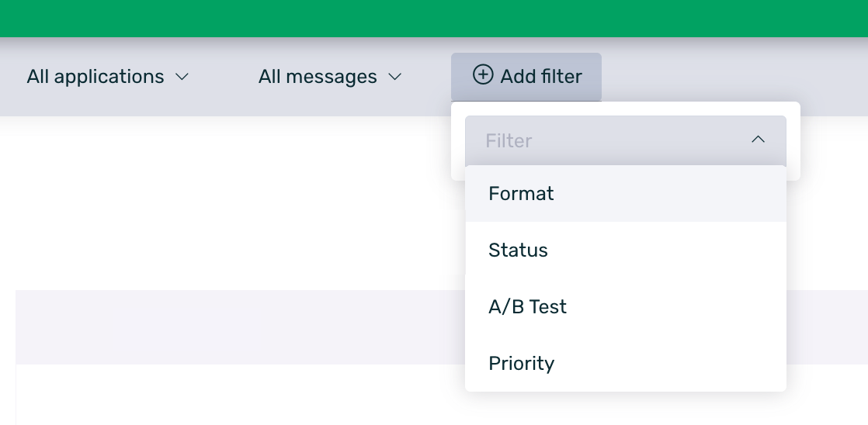Image resolution: width=868 pixels, height=425 pixels.
Task: Choose the Status filter option
Action: 518,251
